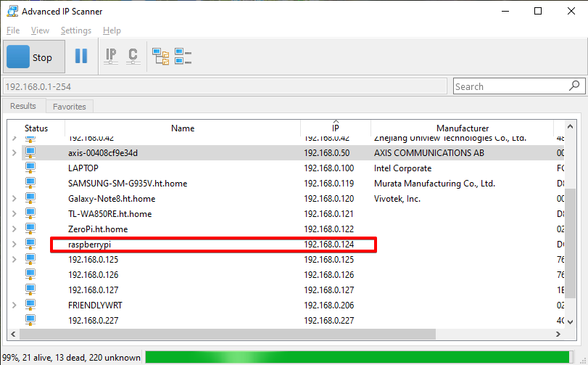Click the green scan progress bar
The image size is (588, 365).
[359, 357]
